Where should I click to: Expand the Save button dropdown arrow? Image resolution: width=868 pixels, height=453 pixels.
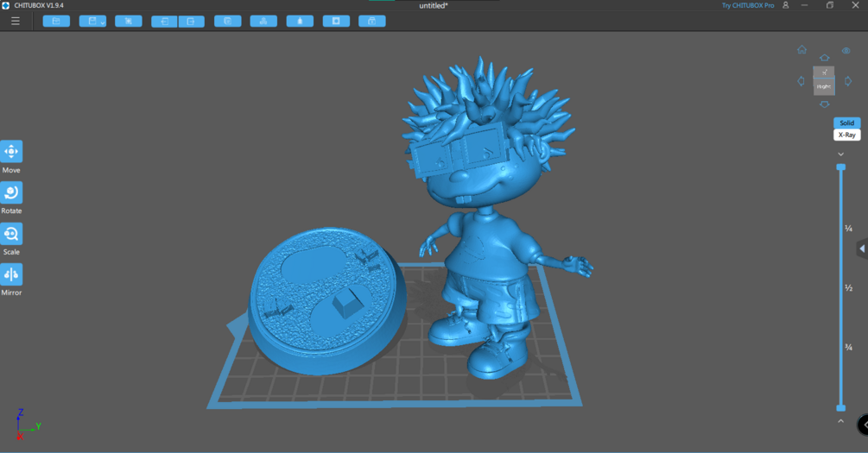(x=103, y=22)
